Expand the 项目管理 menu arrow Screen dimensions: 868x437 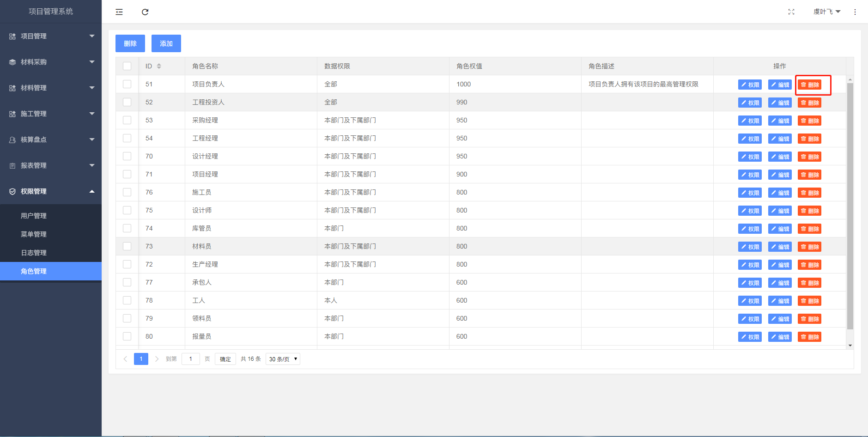pos(92,36)
